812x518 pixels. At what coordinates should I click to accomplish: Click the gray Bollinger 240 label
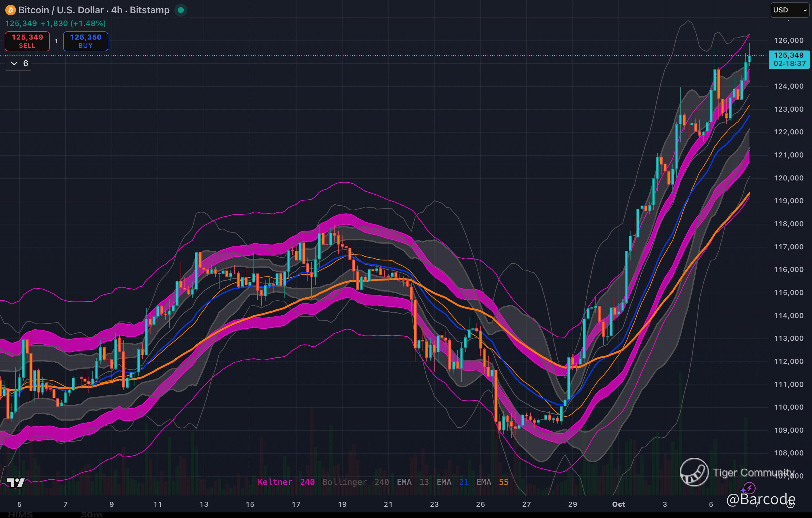tap(356, 482)
